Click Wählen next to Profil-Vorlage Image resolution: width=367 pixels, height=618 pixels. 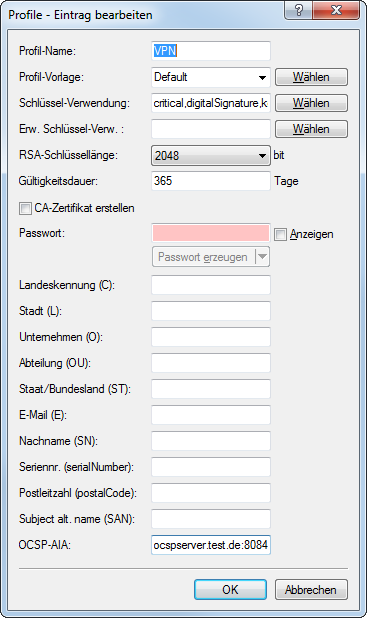[x=311, y=77]
